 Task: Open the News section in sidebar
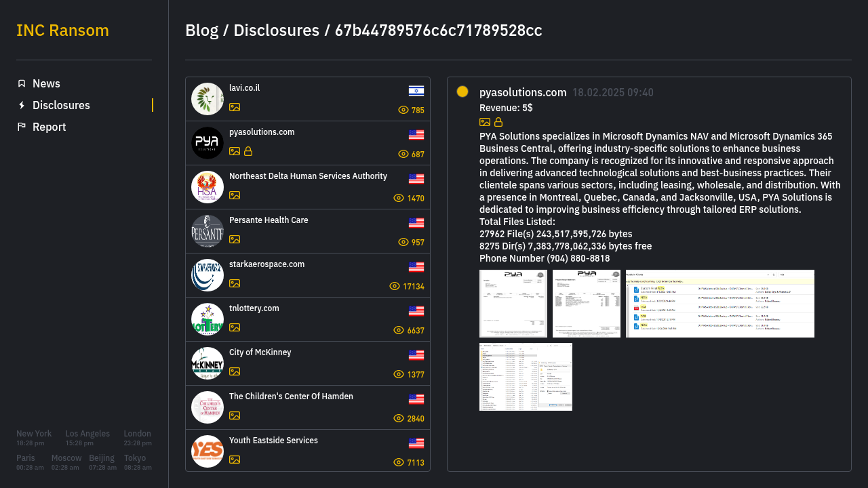pos(46,83)
